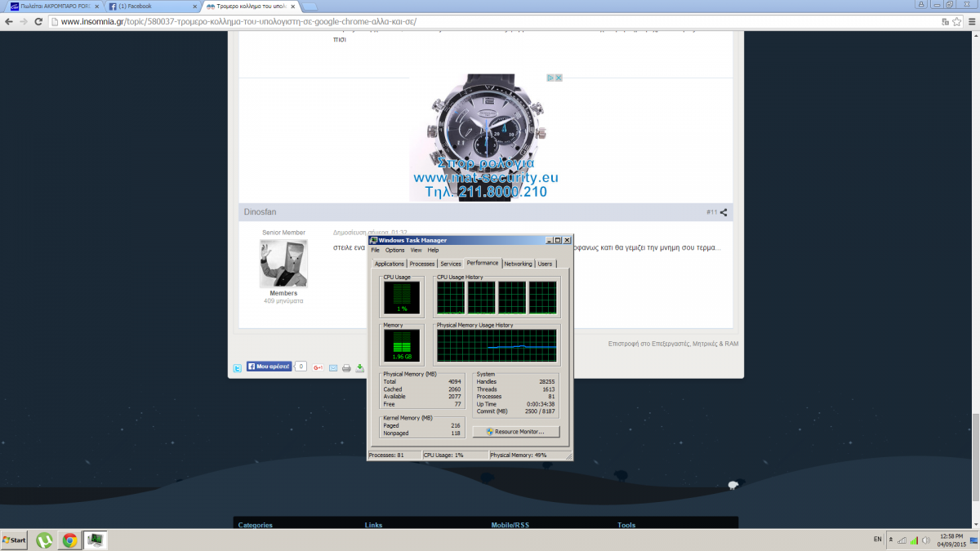This screenshot has width=980, height=551.
Task: Click 'Processes: 81' in status bar
Action: coord(386,455)
